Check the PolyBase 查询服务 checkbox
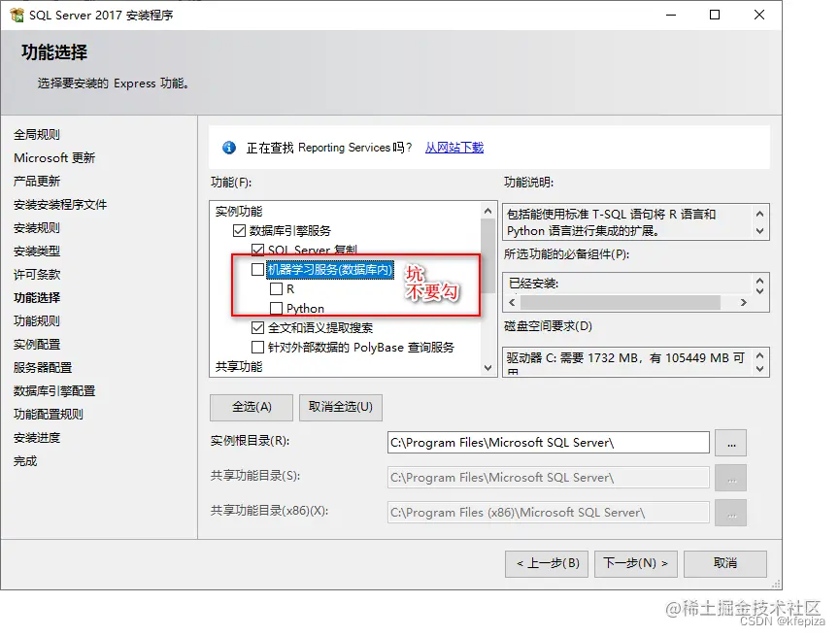840x637 pixels. coord(257,348)
